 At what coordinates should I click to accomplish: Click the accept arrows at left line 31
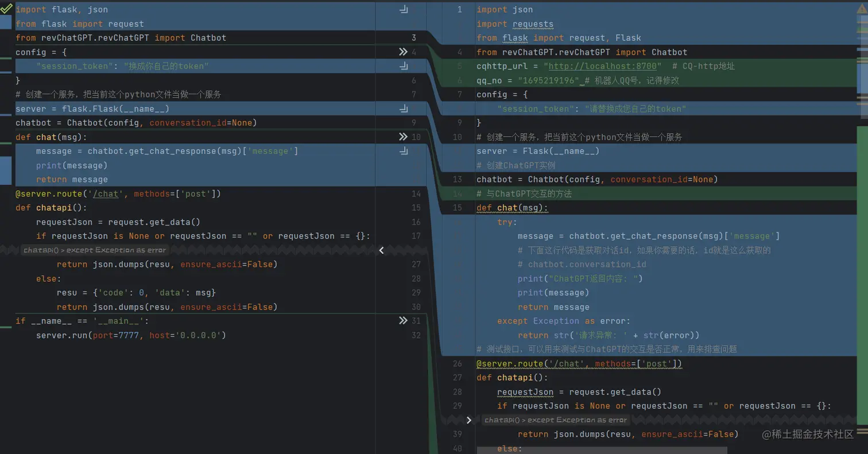(x=403, y=320)
